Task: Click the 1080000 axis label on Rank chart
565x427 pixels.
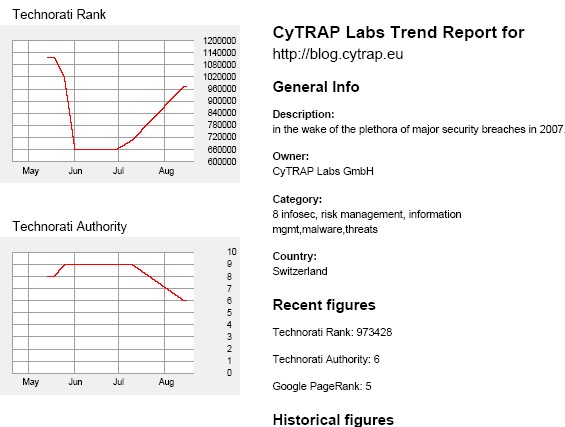Action: 219,65
